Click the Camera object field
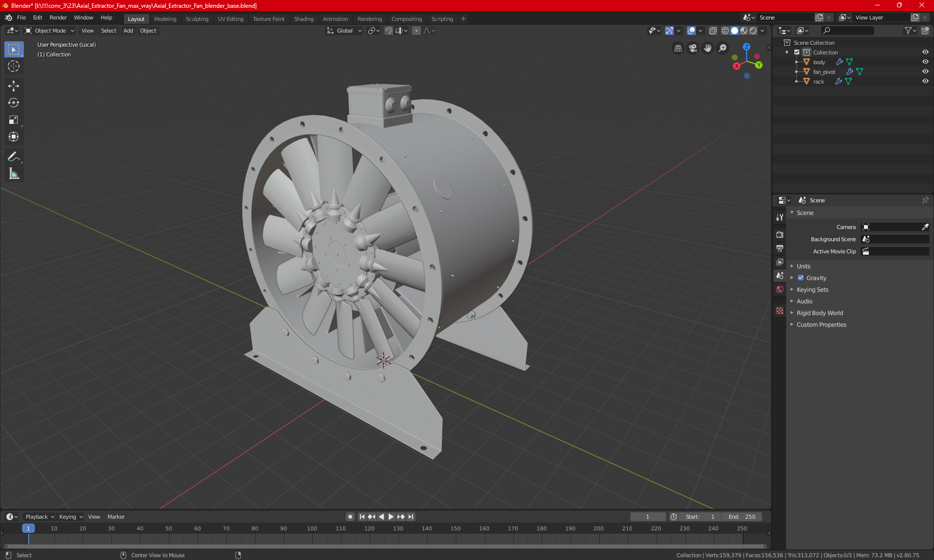 click(890, 227)
